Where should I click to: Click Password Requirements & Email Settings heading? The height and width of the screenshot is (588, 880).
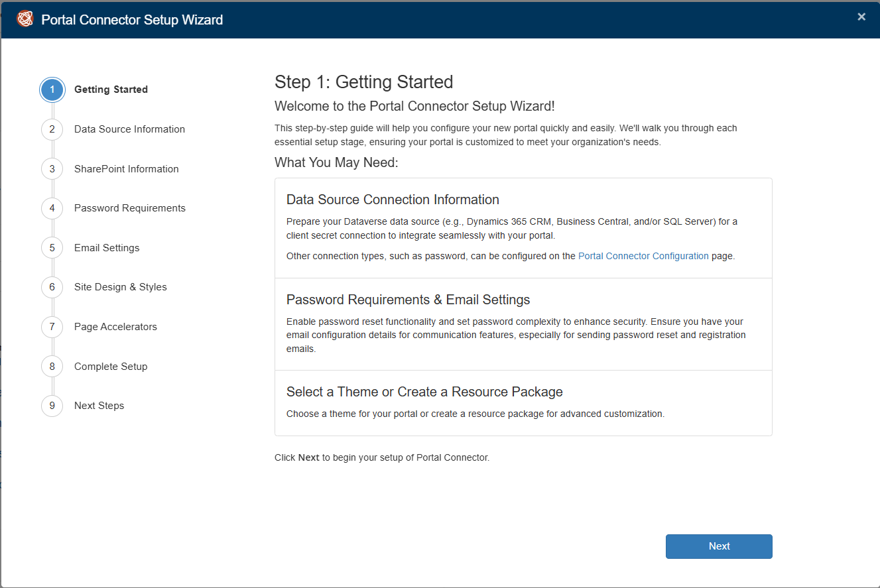pyautogui.click(x=408, y=300)
